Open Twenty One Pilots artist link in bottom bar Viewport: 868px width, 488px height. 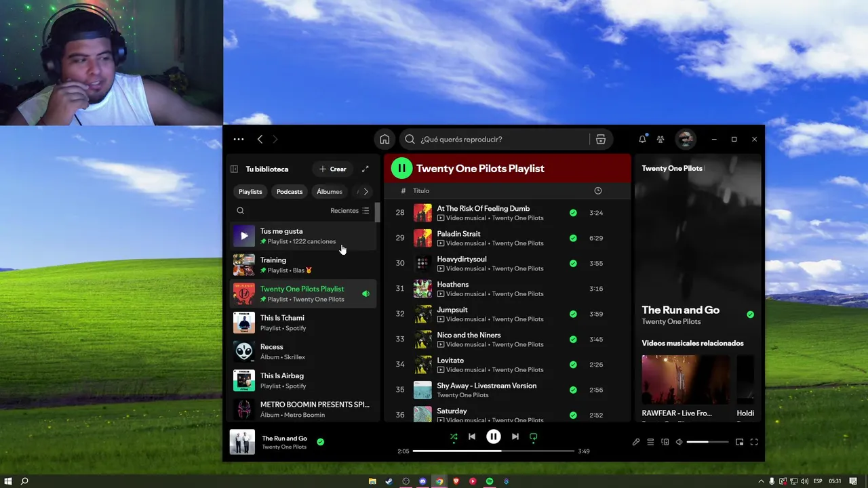pos(284,447)
